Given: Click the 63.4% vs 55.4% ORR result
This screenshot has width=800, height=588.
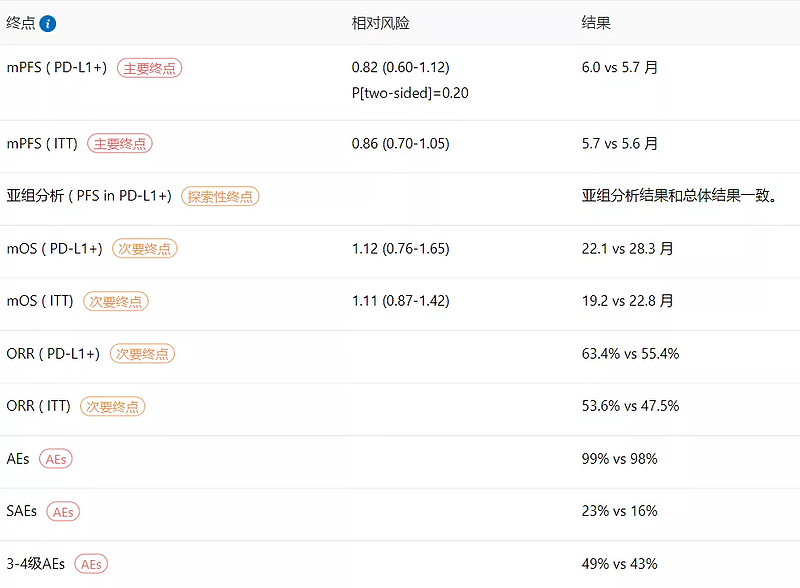Looking at the screenshot, I should click(630, 354).
